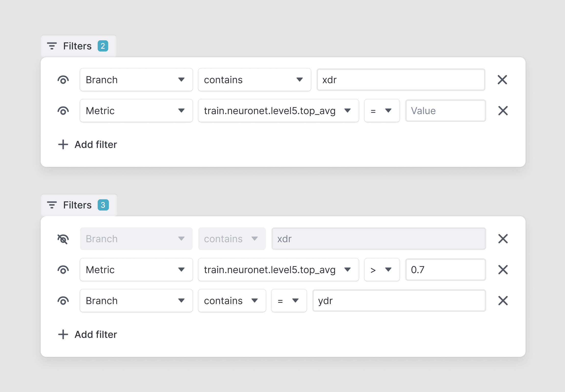Delete the Metric filter with empty Value

click(503, 111)
